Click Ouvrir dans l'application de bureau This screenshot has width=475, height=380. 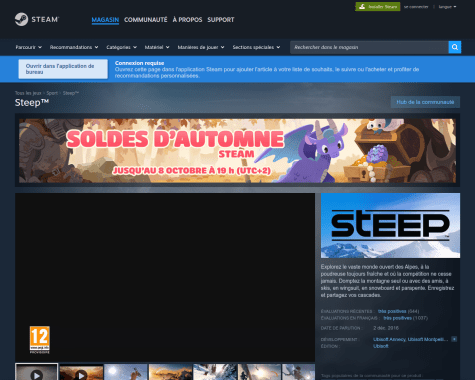pyautogui.click(x=63, y=69)
